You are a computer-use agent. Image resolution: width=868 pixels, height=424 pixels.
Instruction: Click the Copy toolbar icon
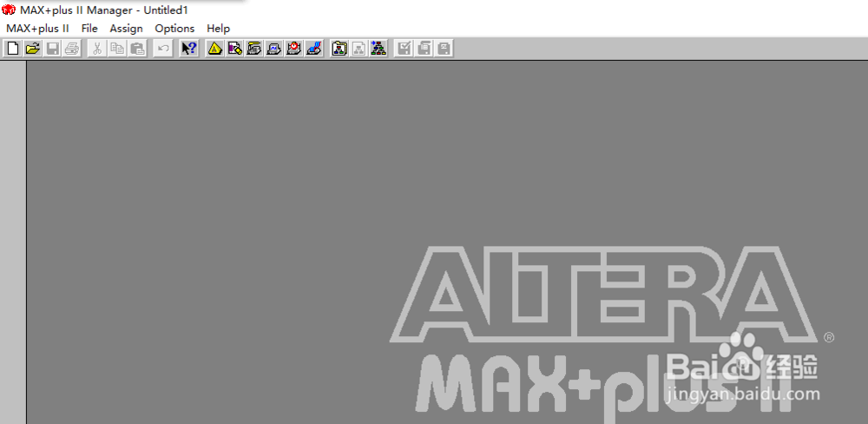[117, 49]
